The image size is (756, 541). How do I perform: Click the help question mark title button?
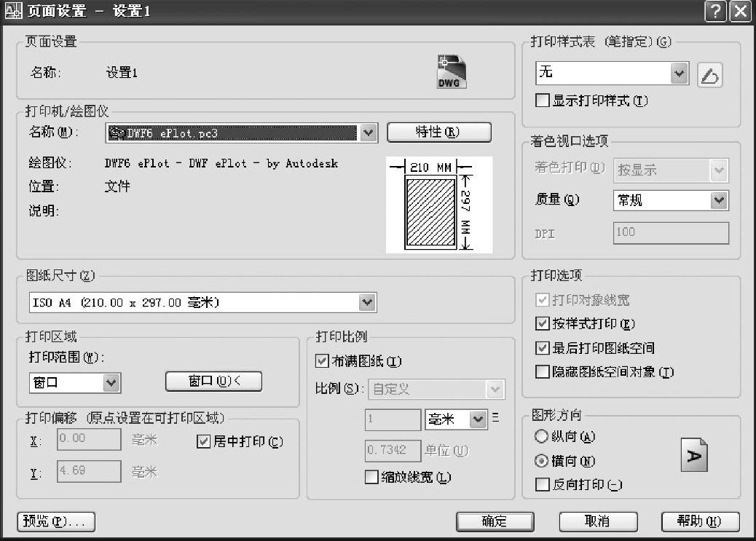click(715, 11)
